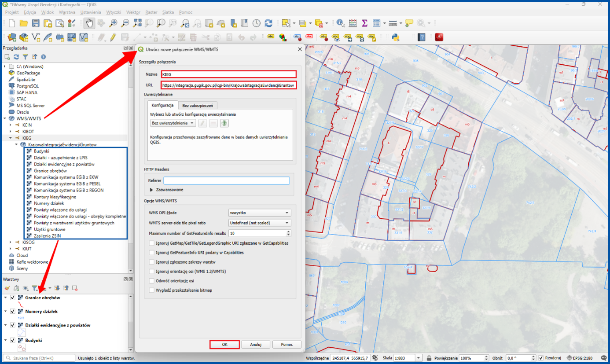Viewport: 610px width, 364px height.
Task: Open the Warstwa menu
Action: pyautogui.click(x=67, y=12)
